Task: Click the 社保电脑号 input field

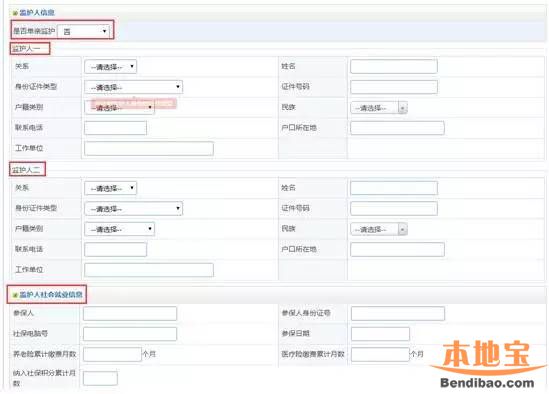Action: 130,334
